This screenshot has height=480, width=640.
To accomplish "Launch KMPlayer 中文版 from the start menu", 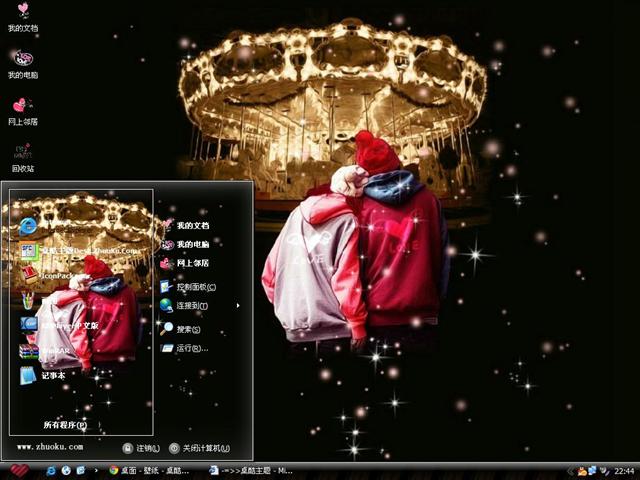I will [60, 325].
